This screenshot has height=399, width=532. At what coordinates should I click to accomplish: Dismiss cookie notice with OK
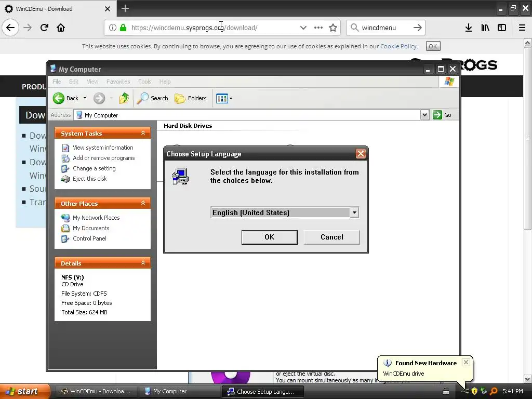[x=433, y=46]
